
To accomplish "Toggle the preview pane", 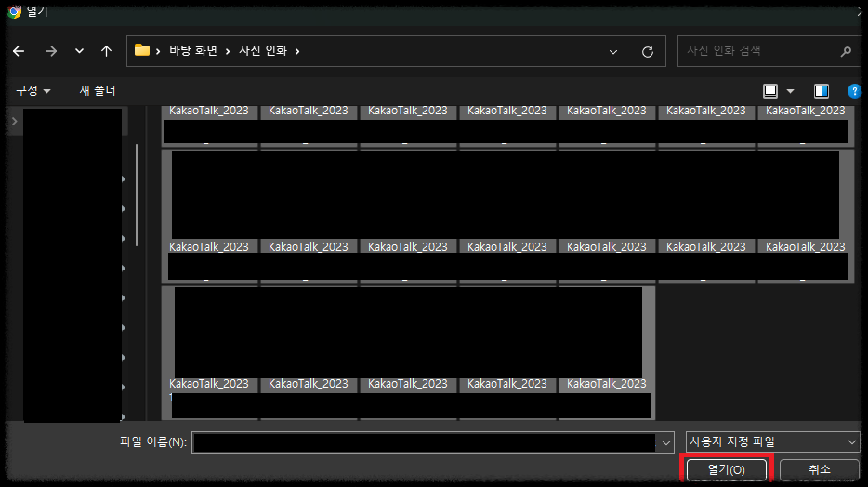I will [x=821, y=91].
